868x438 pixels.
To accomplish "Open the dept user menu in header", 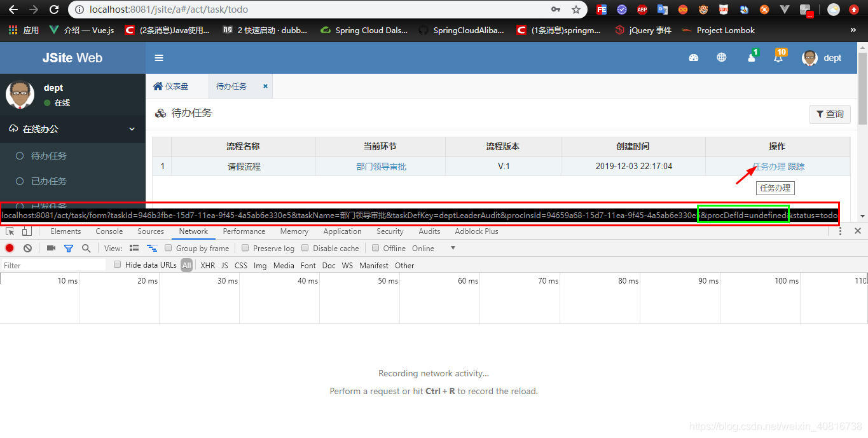I will pyautogui.click(x=822, y=58).
